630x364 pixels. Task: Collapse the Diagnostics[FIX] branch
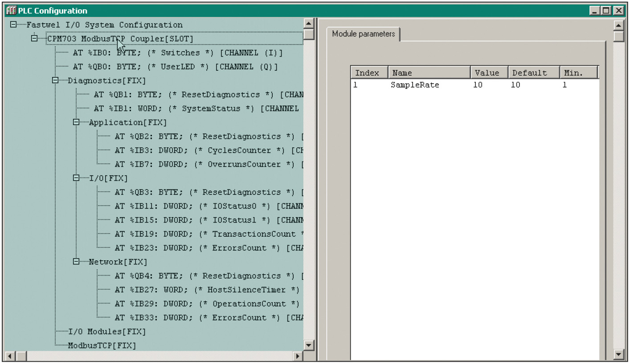pyautogui.click(x=55, y=81)
